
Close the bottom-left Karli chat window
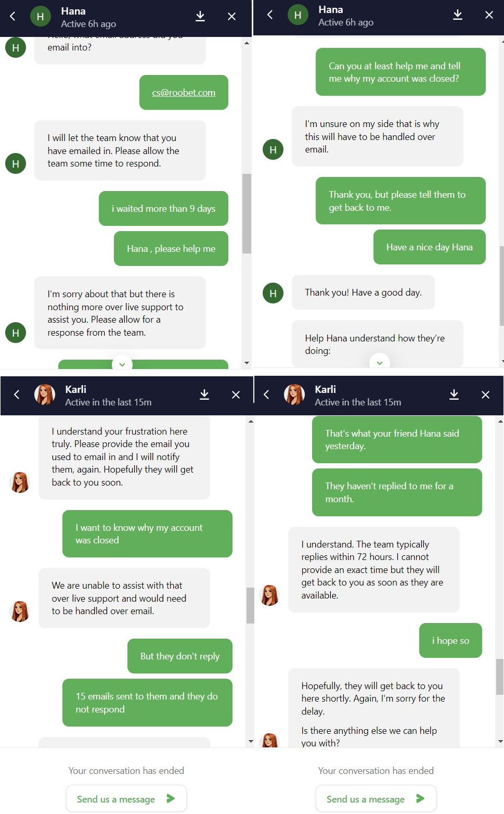coord(236,395)
